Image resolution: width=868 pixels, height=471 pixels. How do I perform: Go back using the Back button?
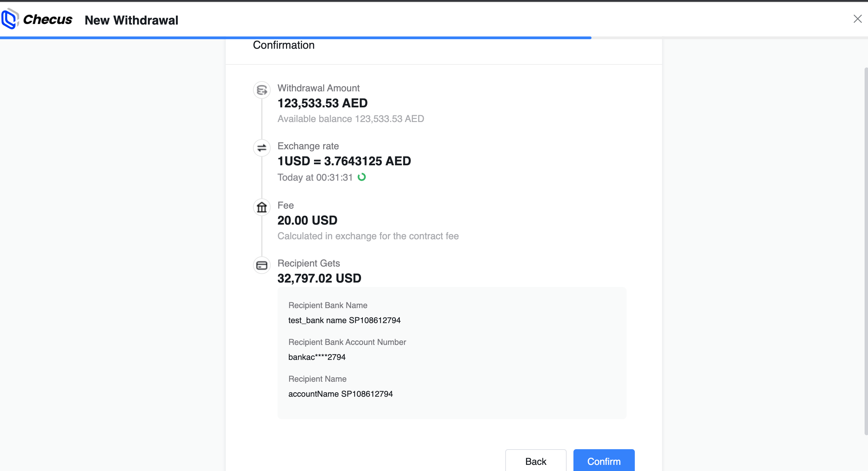(x=536, y=461)
